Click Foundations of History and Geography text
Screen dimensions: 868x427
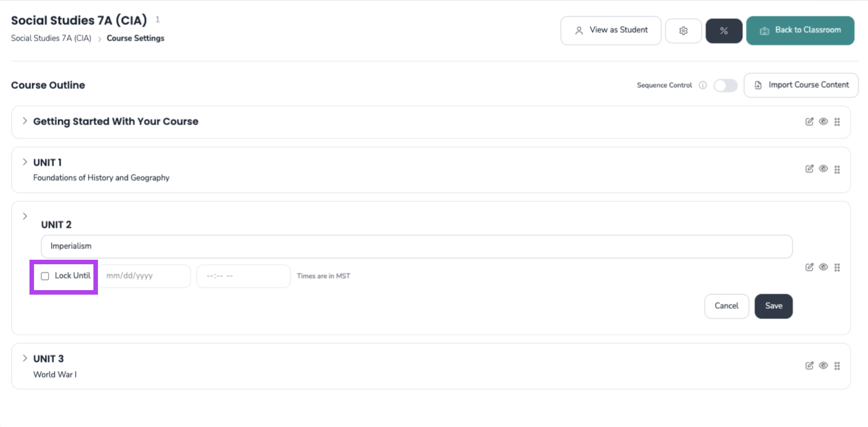(x=101, y=178)
